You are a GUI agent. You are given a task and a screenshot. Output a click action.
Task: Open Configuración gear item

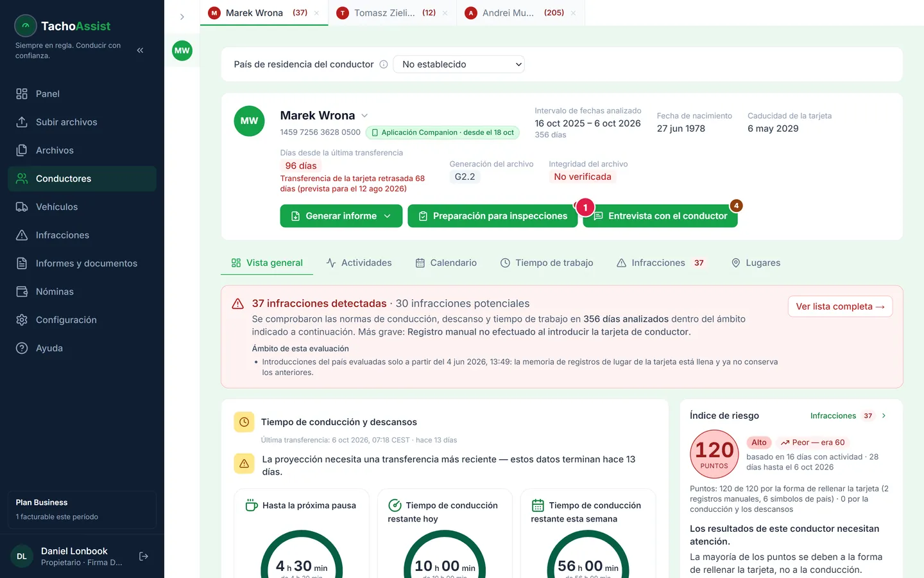pyautogui.click(x=82, y=320)
